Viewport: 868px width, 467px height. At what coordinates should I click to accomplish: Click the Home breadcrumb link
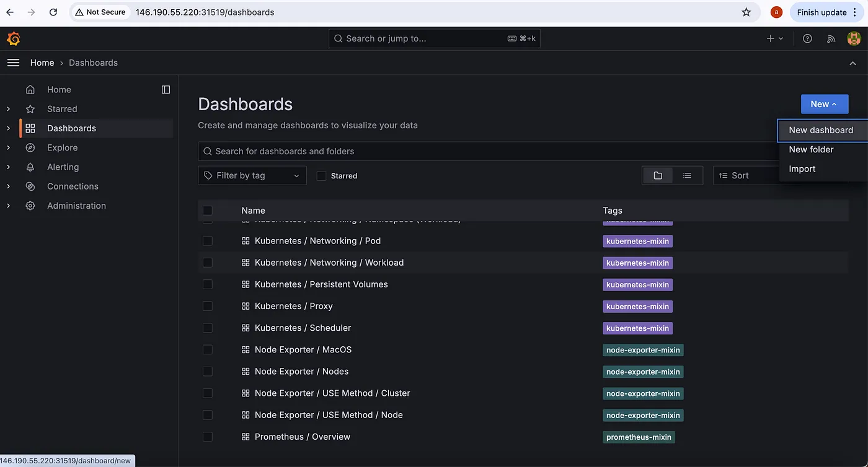click(42, 63)
